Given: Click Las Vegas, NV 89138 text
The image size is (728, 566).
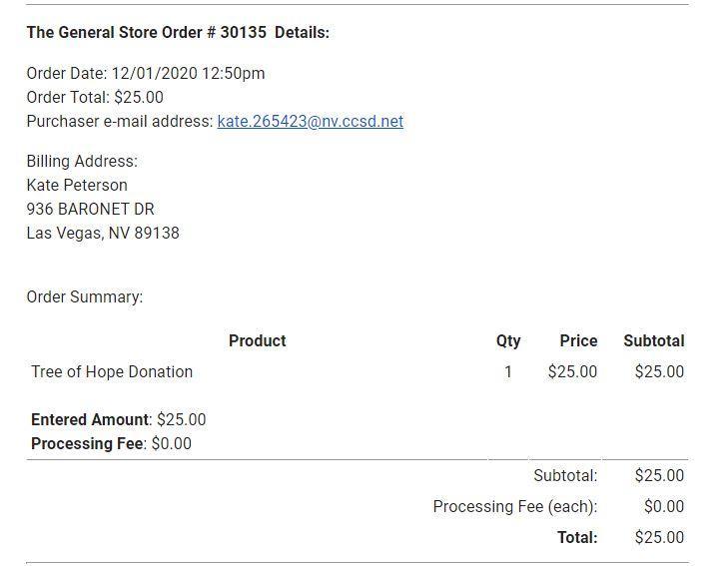Looking at the screenshot, I should [x=103, y=234].
